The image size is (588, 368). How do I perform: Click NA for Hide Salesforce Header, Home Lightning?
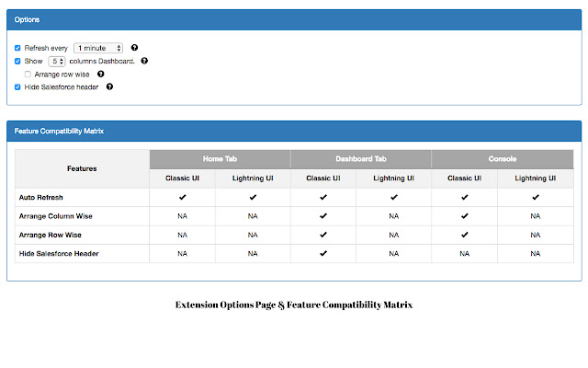click(253, 254)
